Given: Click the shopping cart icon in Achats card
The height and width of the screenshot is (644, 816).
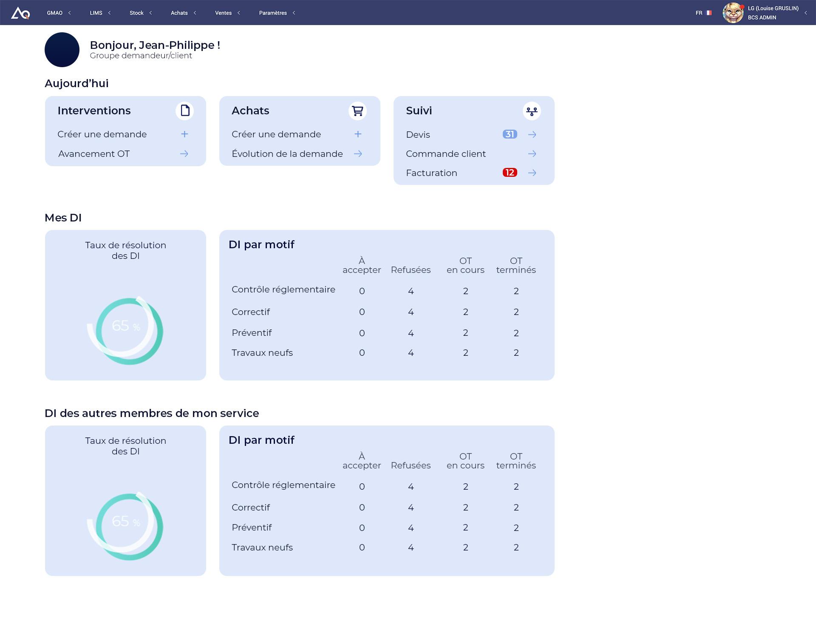Looking at the screenshot, I should coord(358,111).
